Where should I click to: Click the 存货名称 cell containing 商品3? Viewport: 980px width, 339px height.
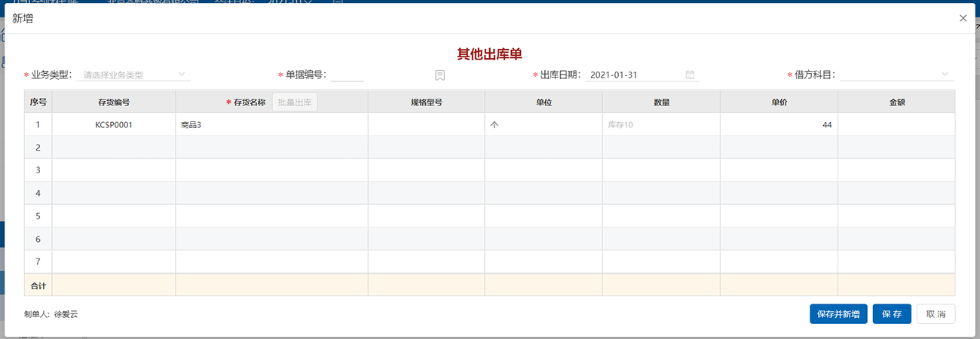(x=271, y=125)
